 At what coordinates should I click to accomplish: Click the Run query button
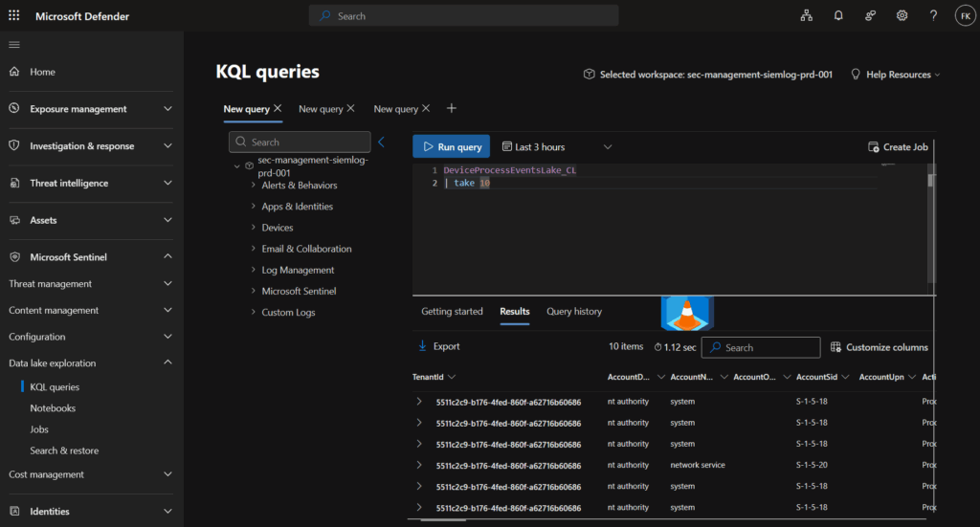[x=452, y=146]
